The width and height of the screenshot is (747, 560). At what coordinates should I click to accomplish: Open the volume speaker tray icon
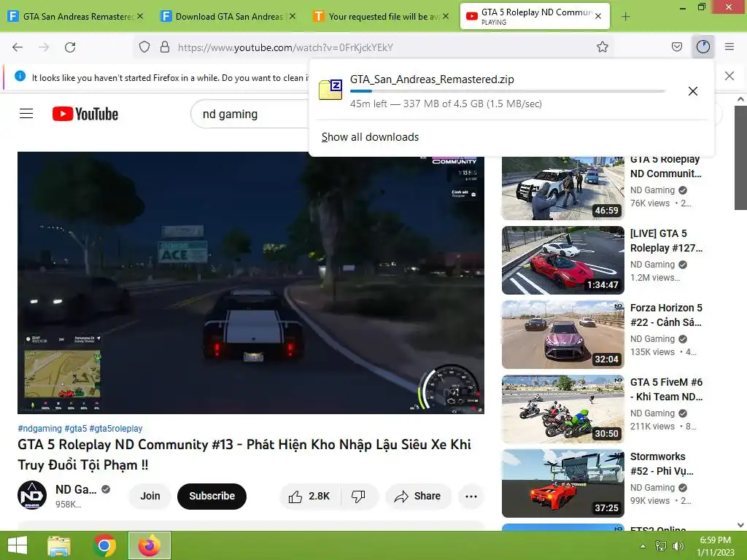point(678,546)
